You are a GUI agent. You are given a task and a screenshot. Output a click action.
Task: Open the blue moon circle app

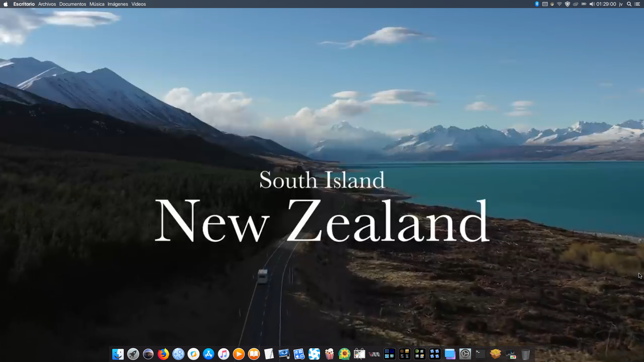click(x=178, y=354)
